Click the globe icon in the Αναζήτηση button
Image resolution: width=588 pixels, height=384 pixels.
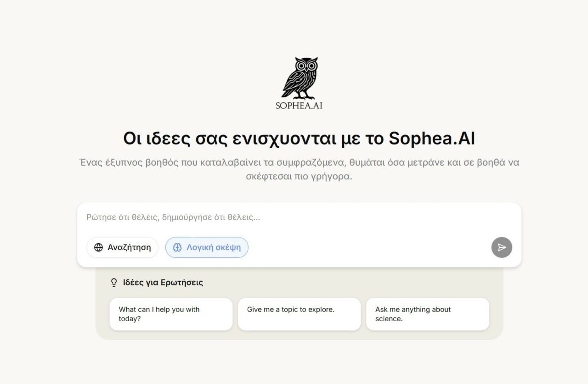[98, 248]
